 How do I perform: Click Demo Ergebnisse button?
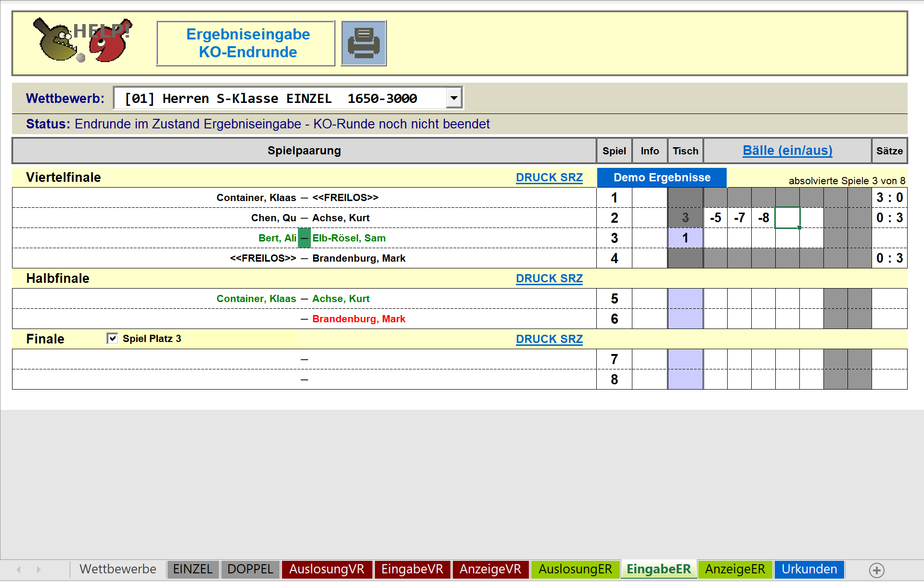click(662, 177)
